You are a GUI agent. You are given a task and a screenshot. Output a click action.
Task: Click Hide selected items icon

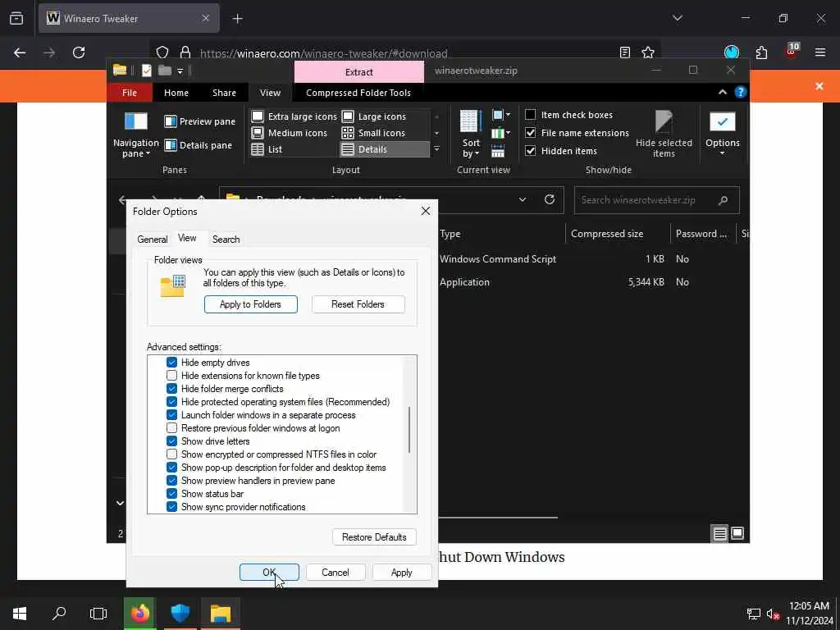tap(664, 122)
